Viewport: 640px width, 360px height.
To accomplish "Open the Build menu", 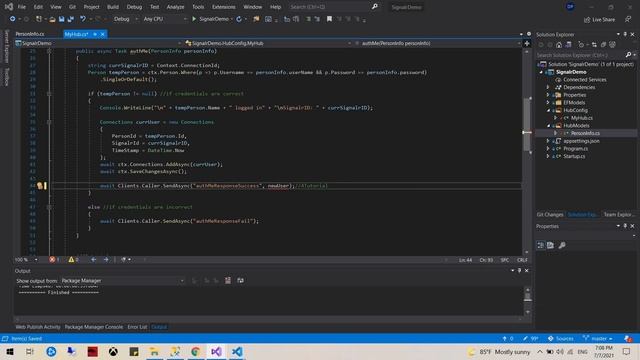I will pyautogui.click(x=113, y=7).
